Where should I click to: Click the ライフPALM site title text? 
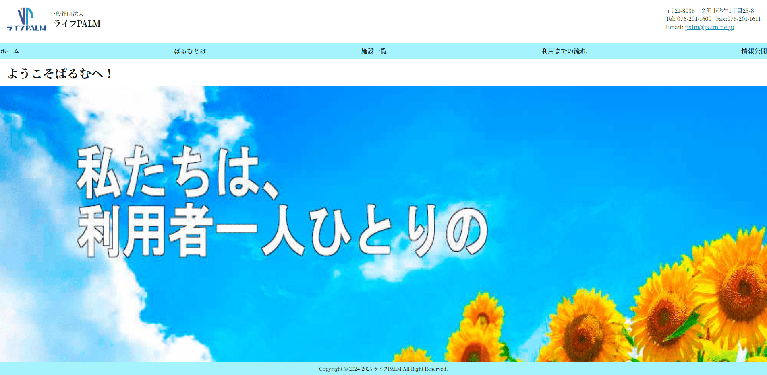(x=77, y=23)
